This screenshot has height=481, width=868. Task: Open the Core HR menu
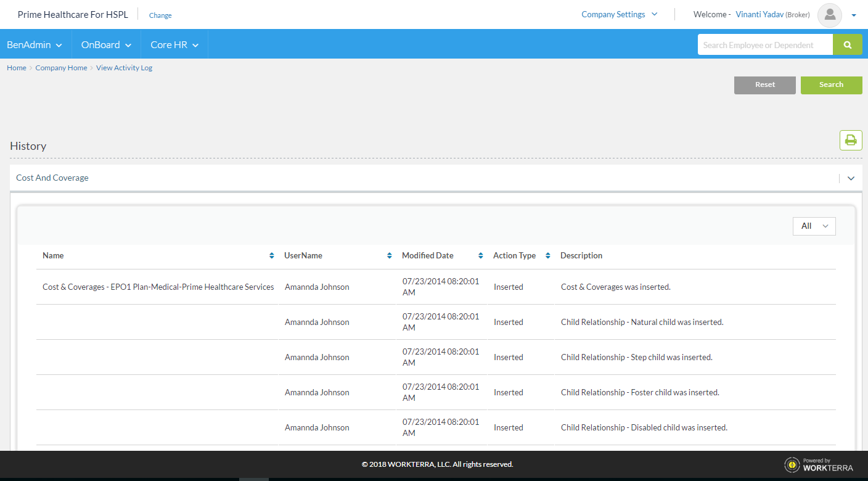click(x=174, y=45)
